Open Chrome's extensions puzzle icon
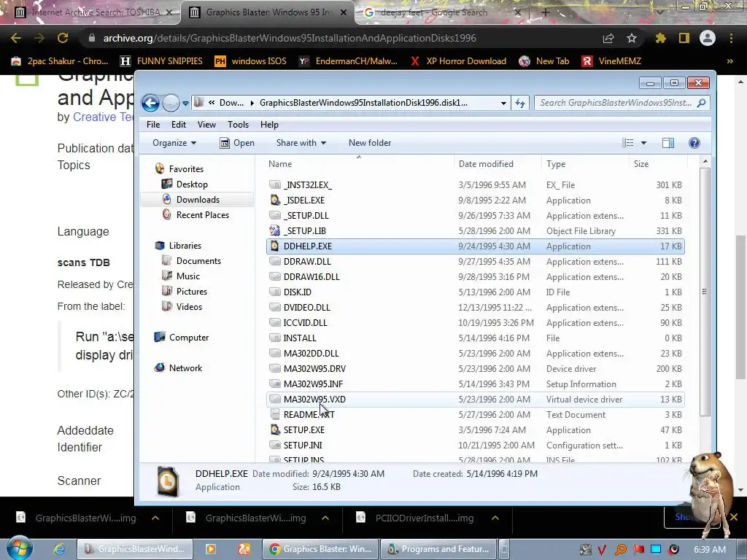The height and width of the screenshot is (560, 747). pos(661,38)
